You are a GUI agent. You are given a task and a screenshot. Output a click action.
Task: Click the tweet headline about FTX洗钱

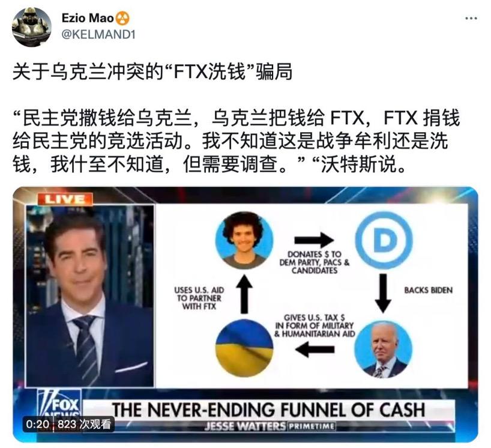coord(152,71)
